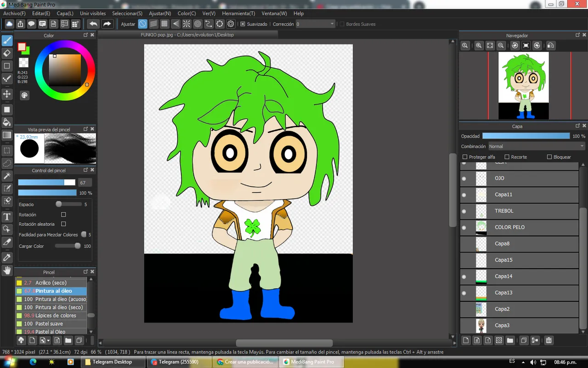Toggle the Suavizado checkbox
The image size is (588, 368).
point(243,24)
